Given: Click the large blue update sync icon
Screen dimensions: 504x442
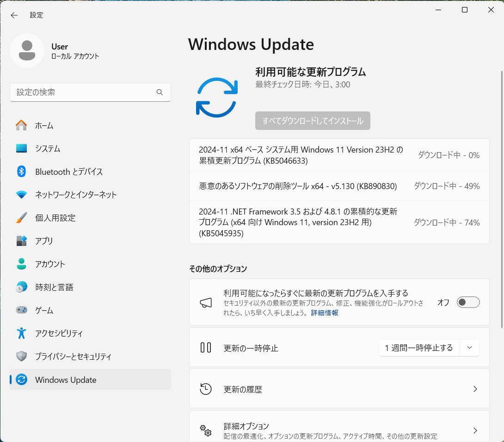Looking at the screenshot, I should coord(217,98).
